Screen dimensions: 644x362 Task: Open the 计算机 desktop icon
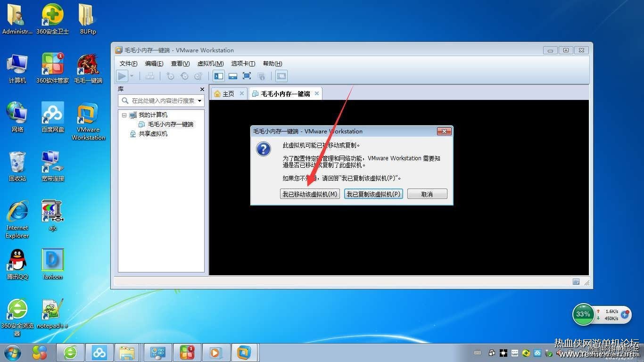tap(17, 68)
